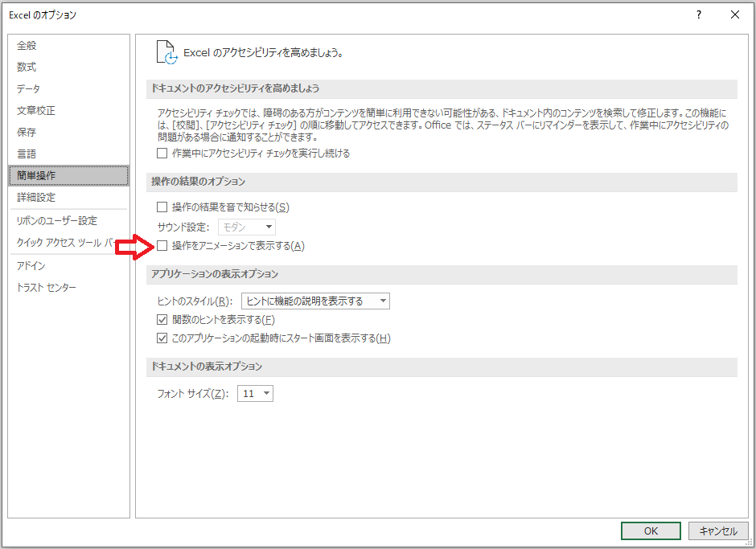Select 簡単操作 category
Image resolution: width=756 pixels, height=549 pixels.
pyautogui.click(x=69, y=175)
